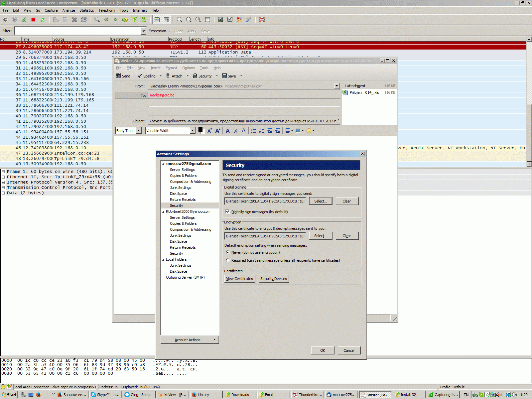Go forward in Wireshark packet history
This screenshot has height=399, width=532.
point(116,20)
